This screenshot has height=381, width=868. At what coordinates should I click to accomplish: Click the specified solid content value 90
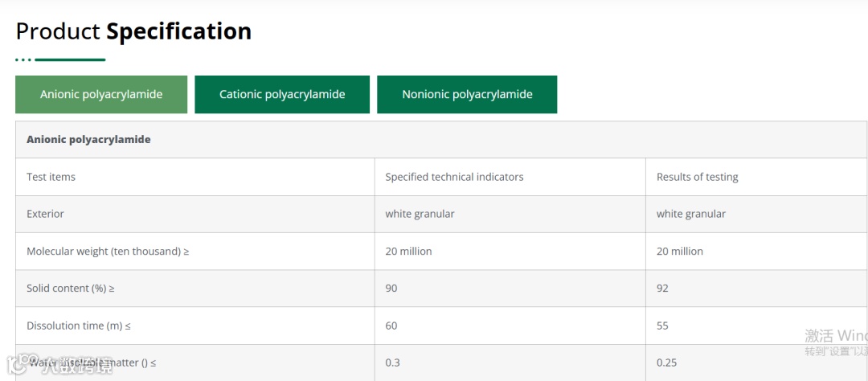tap(391, 289)
